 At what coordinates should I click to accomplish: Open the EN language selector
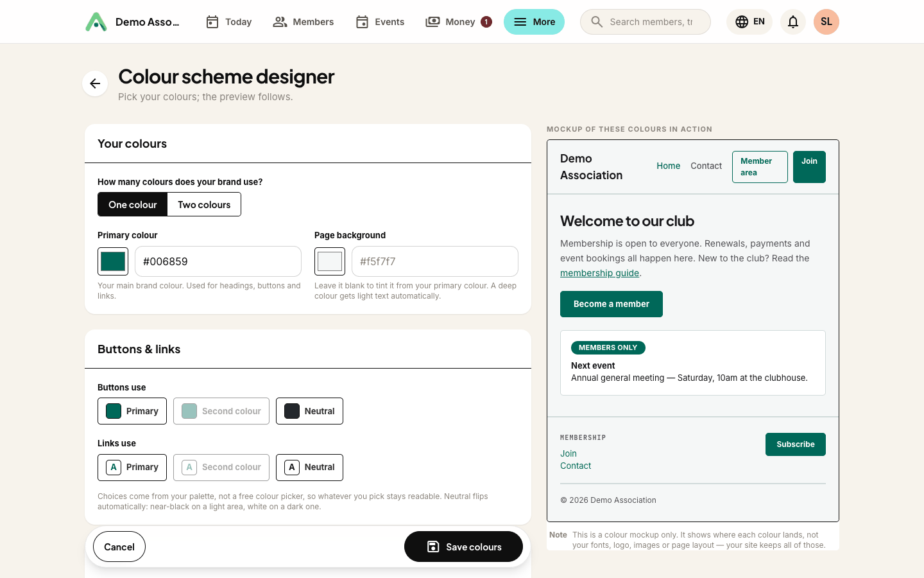(749, 22)
